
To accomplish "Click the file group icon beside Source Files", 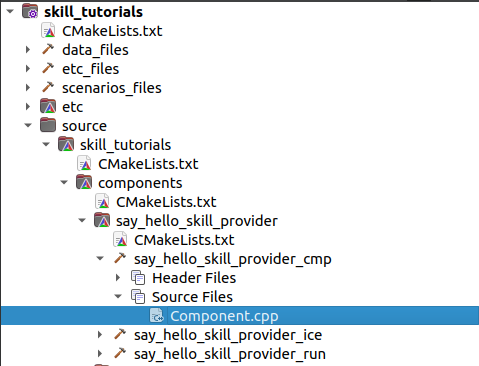I will click(x=138, y=297).
